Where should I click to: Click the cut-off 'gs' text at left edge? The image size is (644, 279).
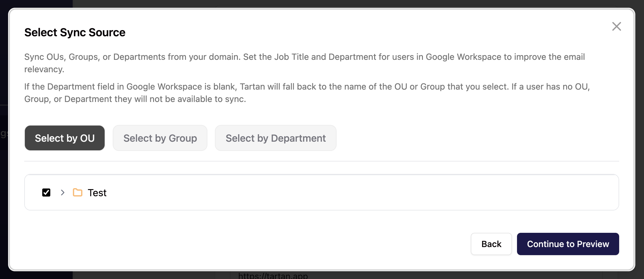(4, 134)
